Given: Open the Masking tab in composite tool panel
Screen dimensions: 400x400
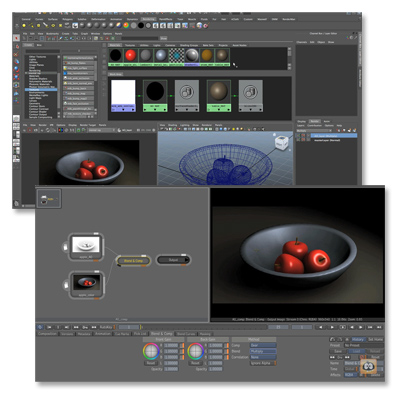Looking at the screenshot, I should click(205, 334).
